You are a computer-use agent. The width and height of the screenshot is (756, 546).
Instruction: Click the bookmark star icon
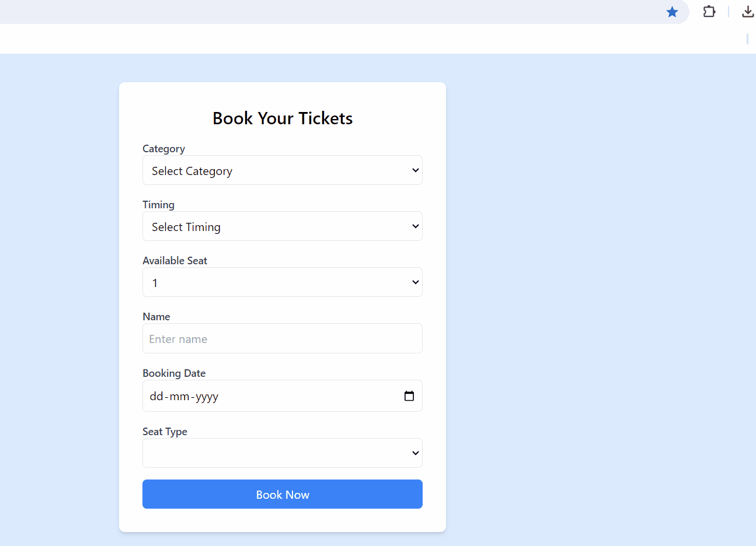pyautogui.click(x=672, y=12)
